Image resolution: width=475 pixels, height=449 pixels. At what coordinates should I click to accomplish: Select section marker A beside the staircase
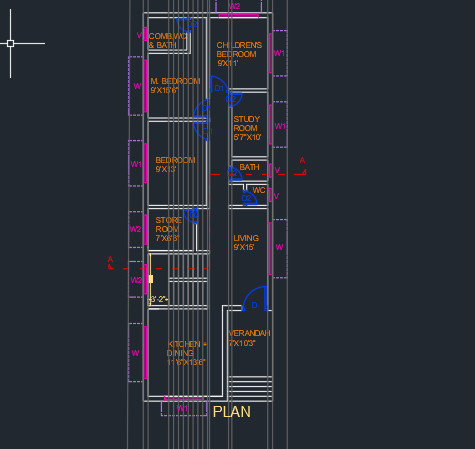click(x=110, y=262)
